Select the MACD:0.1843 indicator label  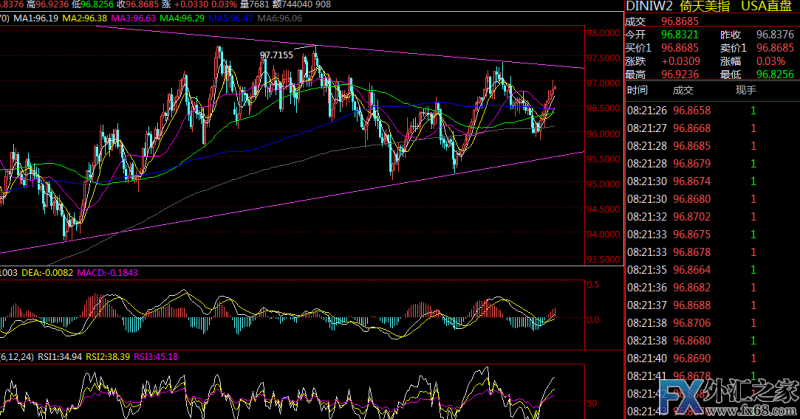[x=112, y=272]
